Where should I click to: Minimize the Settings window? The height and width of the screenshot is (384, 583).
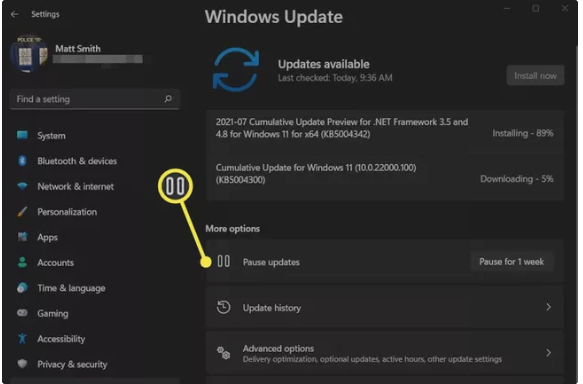[507, 8]
